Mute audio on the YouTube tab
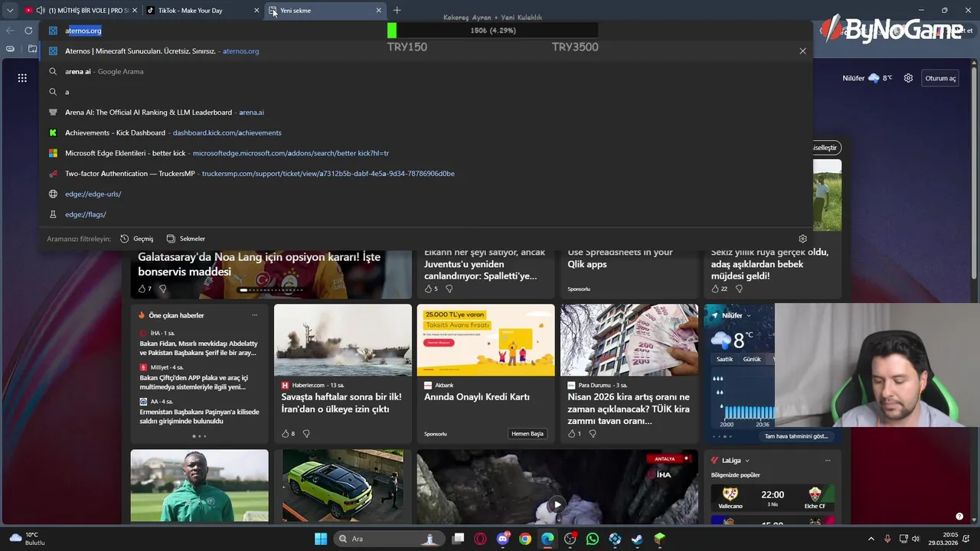This screenshot has height=551, width=980. click(41, 11)
